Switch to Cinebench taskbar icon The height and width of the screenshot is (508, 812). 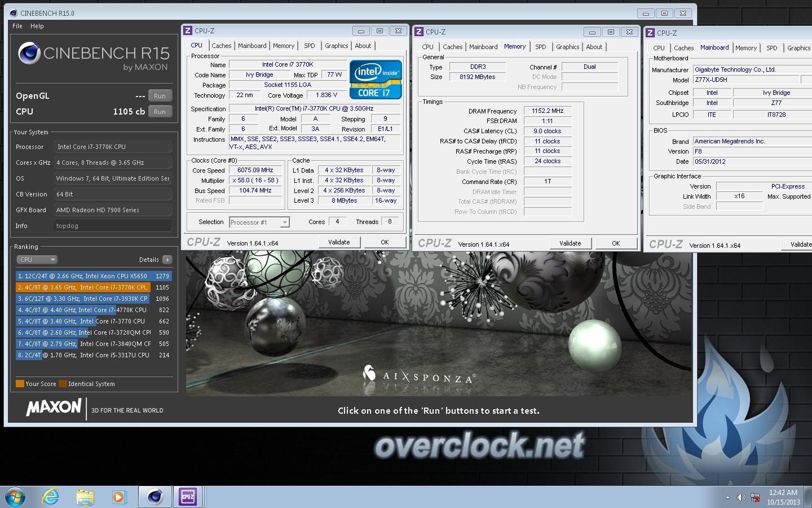pyautogui.click(x=155, y=497)
